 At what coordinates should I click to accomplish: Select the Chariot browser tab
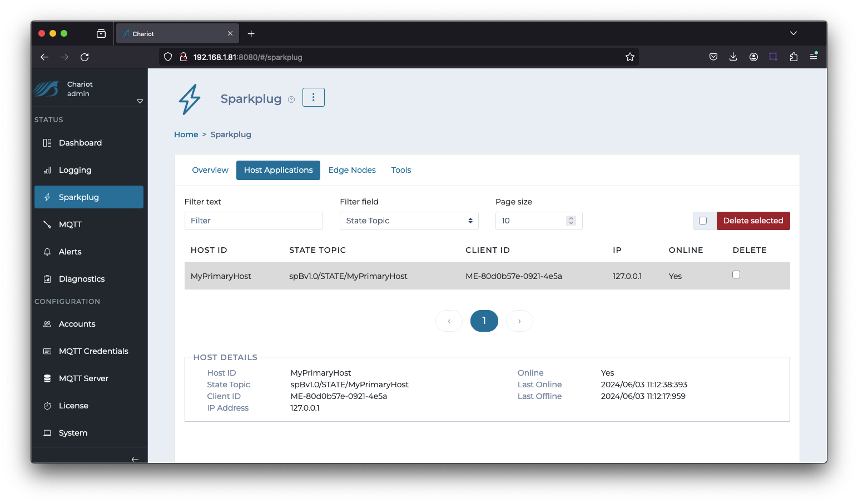177,34
